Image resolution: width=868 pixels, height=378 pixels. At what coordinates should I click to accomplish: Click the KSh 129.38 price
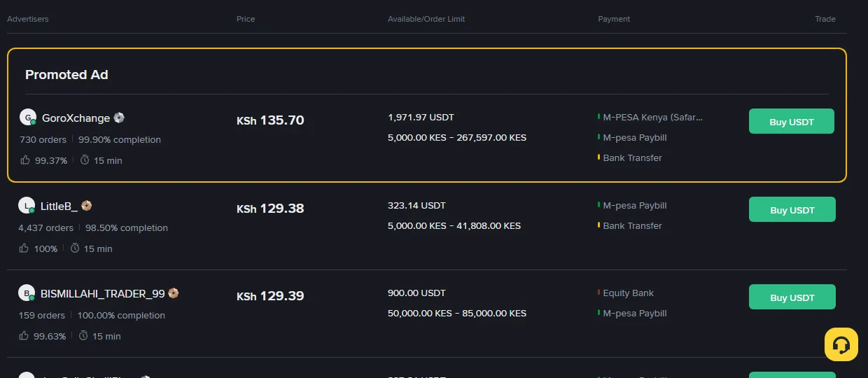[x=270, y=209]
